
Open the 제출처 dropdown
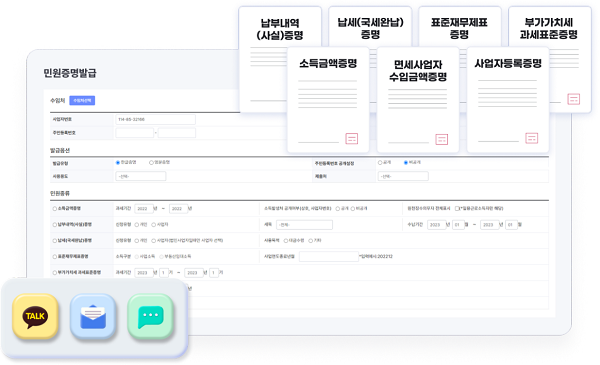coord(403,176)
